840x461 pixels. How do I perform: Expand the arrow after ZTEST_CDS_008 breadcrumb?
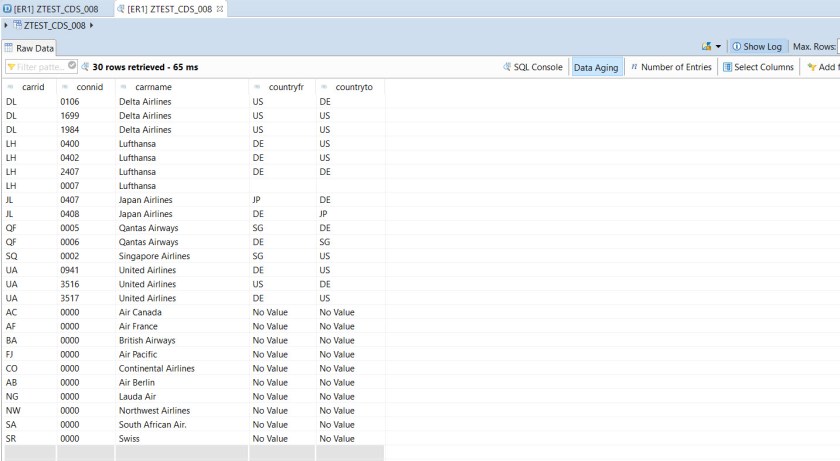coord(90,25)
